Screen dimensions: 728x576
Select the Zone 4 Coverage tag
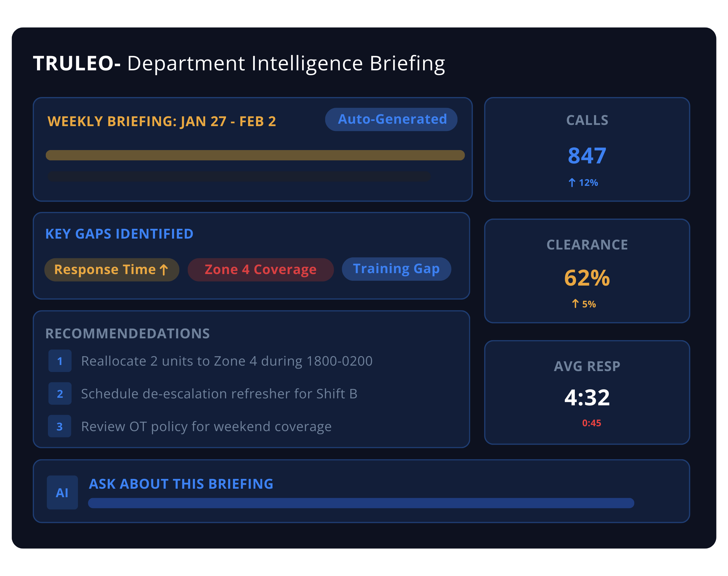(x=261, y=270)
